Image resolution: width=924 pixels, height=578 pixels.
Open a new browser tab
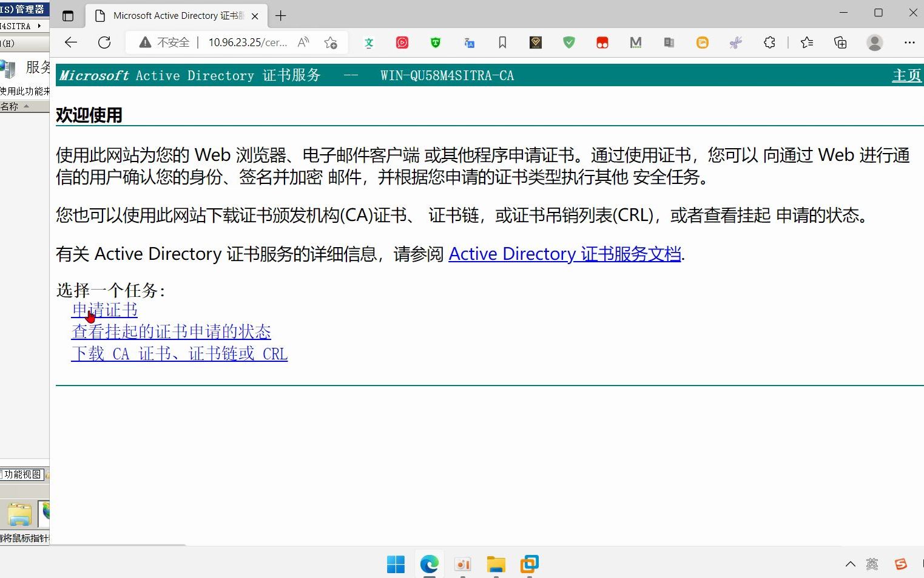coord(280,16)
